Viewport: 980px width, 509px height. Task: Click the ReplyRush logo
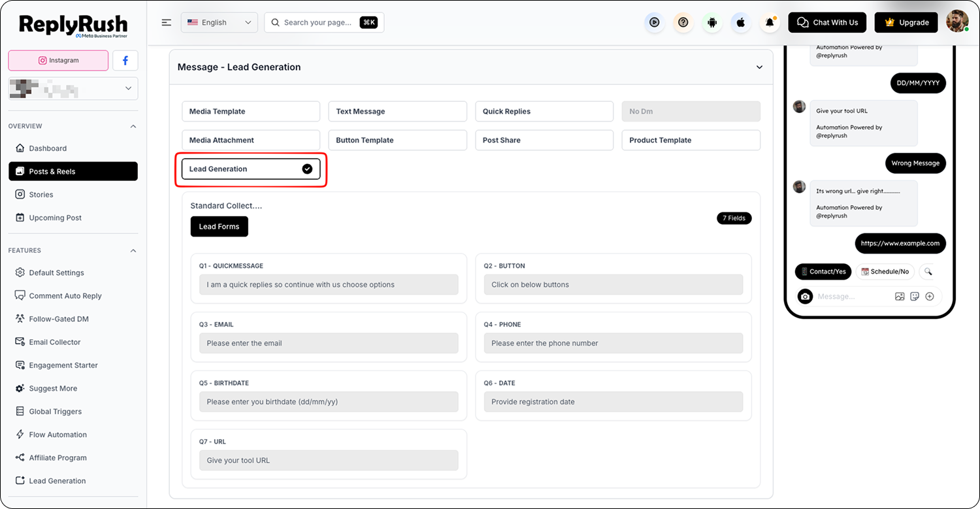[x=73, y=25]
